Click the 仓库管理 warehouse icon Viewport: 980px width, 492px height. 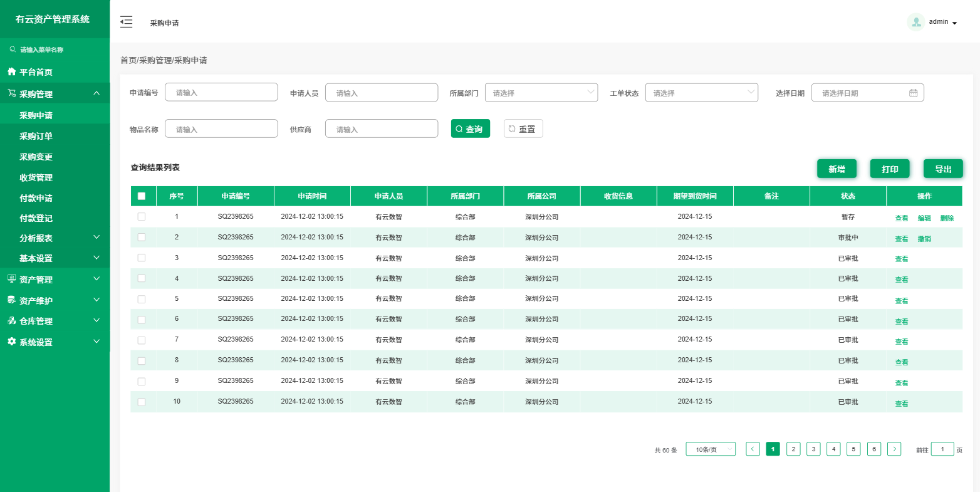[11, 321]
